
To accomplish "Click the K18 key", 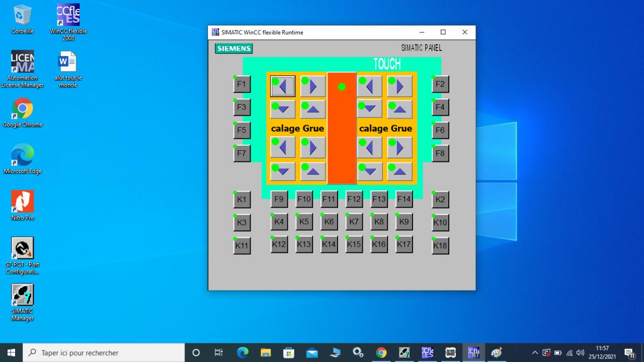I will coord(440,246).
